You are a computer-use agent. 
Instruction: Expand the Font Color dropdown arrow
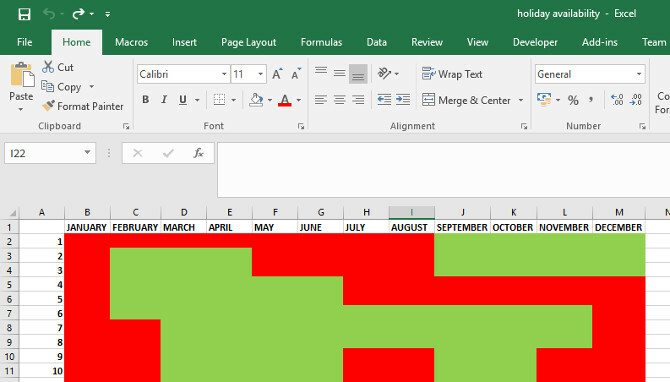(x=298, y=100)
